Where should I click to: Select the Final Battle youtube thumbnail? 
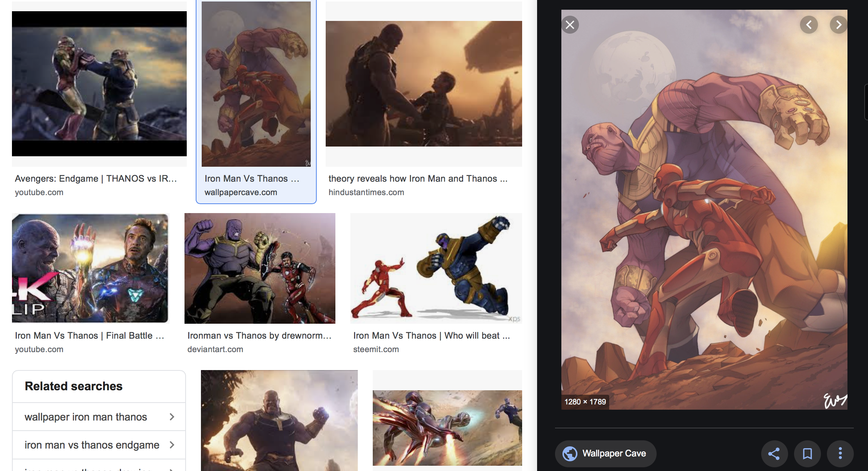point(90,268)
